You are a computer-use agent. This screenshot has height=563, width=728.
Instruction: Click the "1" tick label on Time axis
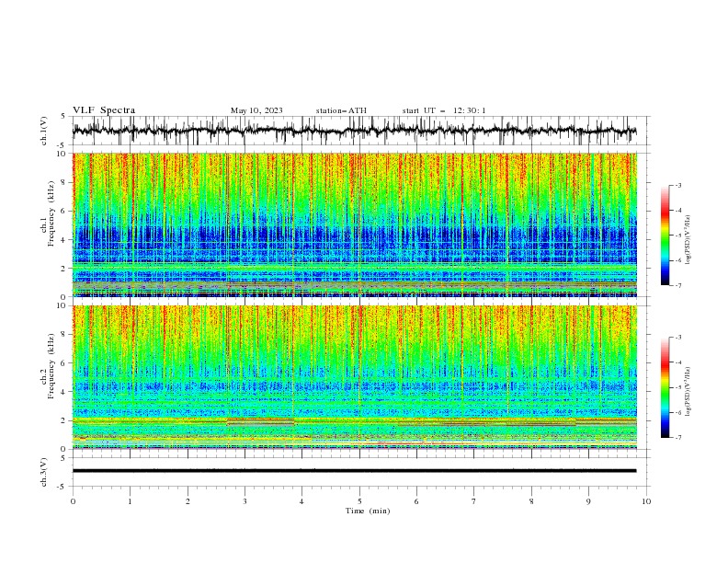[x=130, y=501]
